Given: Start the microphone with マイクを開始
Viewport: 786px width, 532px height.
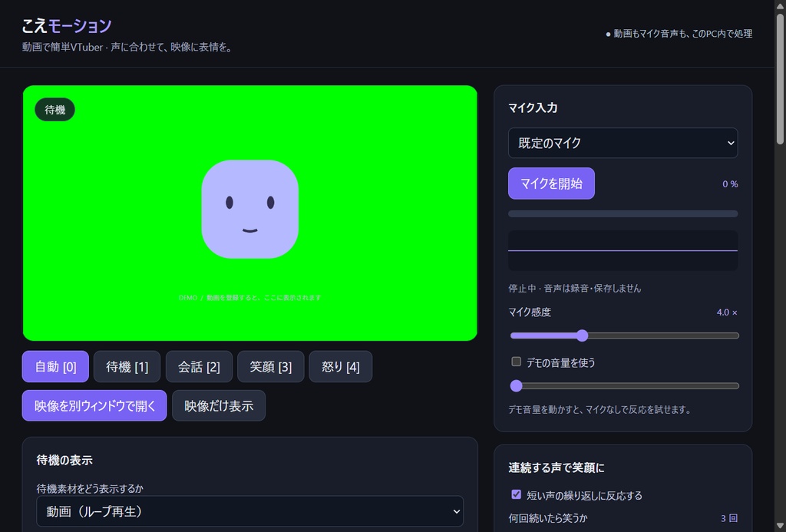Looking at the screenshot, I should tap(551, 183).
